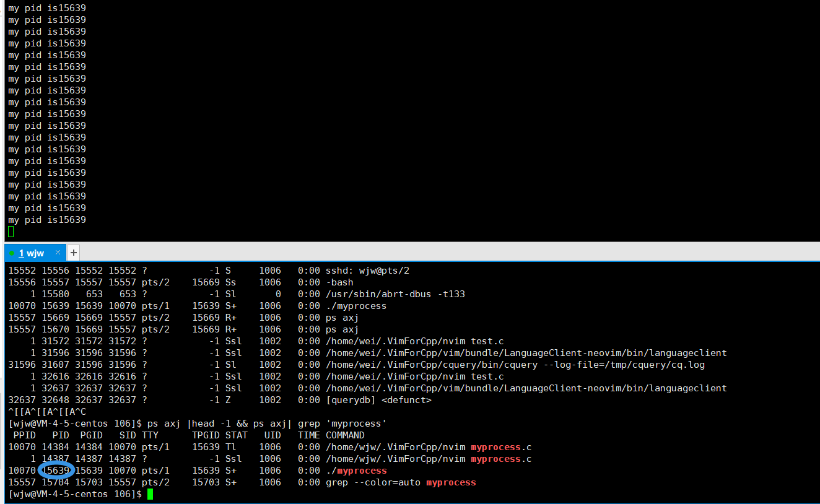Click the STAT column header

tap(237, 435)
